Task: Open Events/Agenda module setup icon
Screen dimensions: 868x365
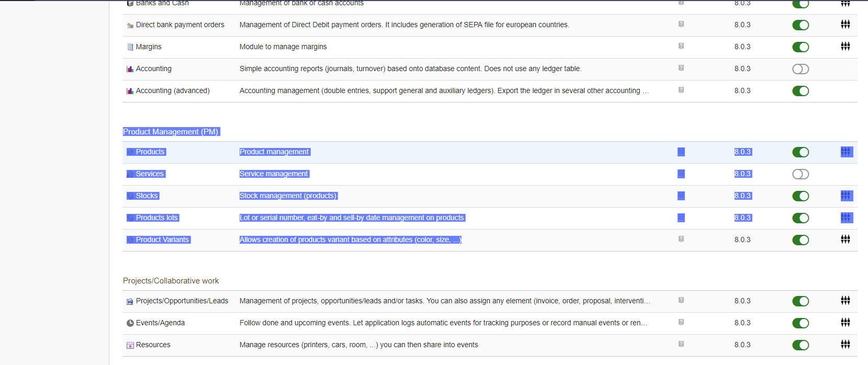Action: (x=845, y=322)
